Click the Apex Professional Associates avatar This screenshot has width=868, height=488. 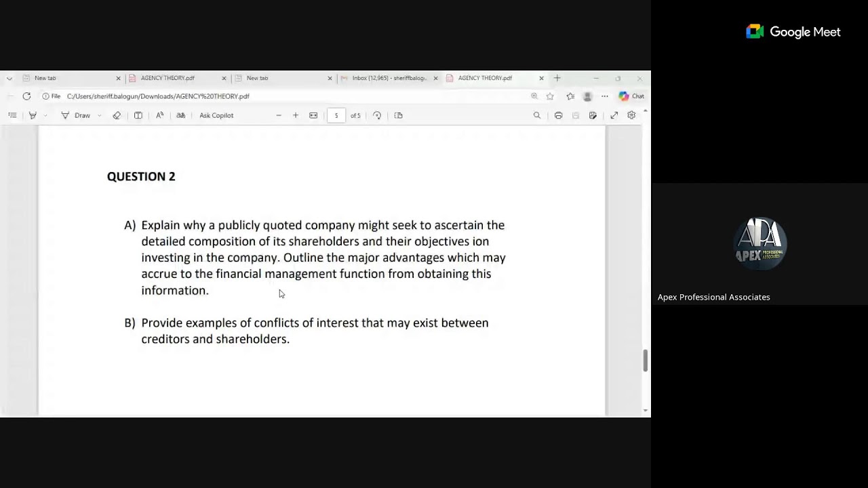759,243
